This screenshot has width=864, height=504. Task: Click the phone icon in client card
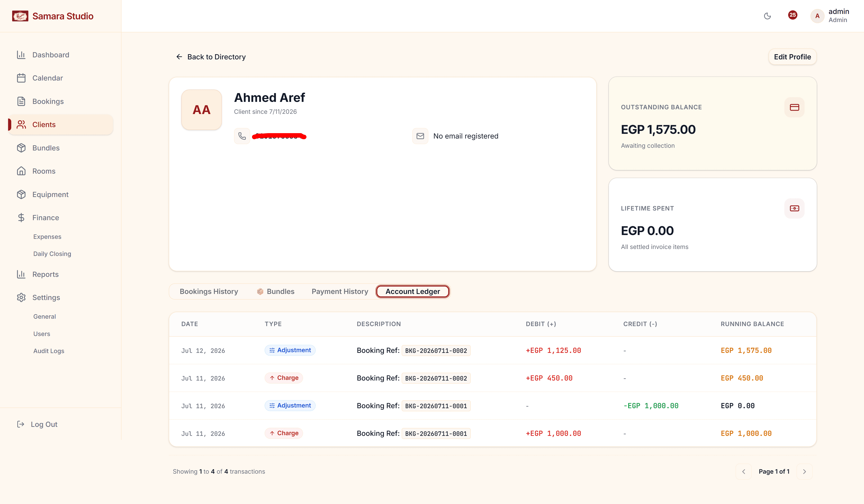242,136
